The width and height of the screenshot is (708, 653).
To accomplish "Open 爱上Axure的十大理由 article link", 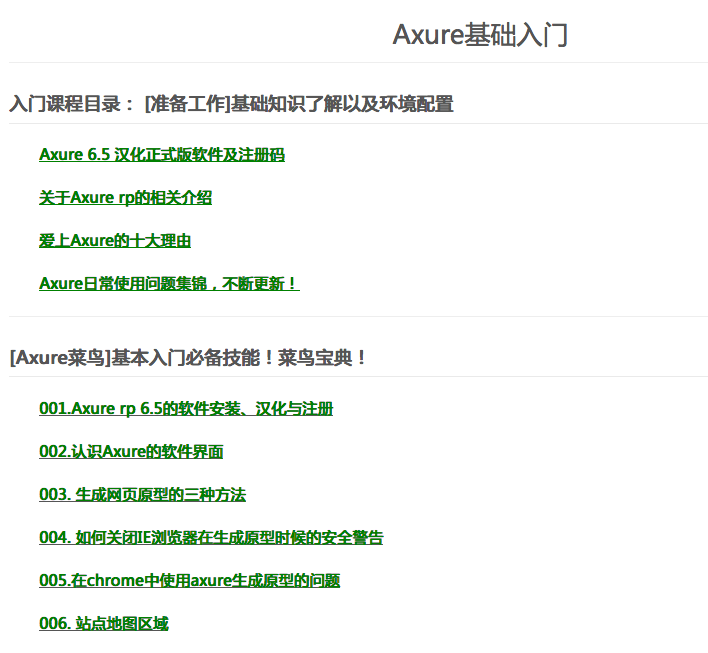I will [x=115, y=241].
